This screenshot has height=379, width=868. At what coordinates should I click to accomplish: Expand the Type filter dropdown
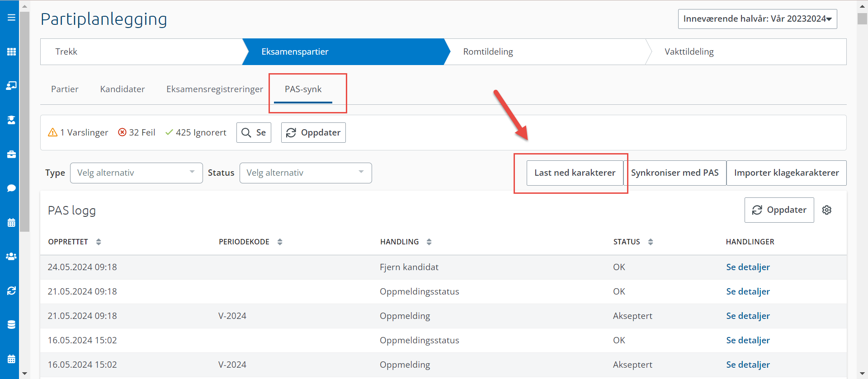[136, 173]
